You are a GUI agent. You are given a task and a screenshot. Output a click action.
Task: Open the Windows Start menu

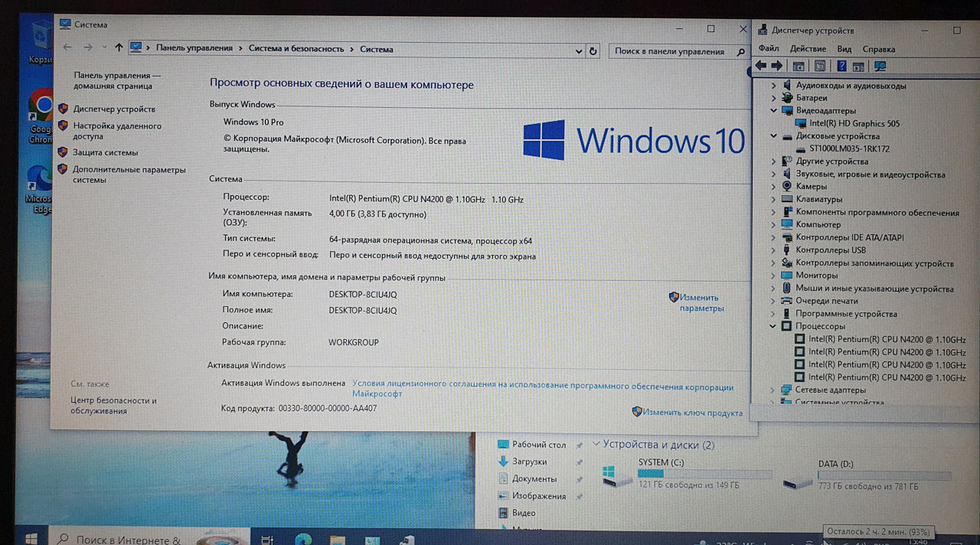(x=31, y=539)
